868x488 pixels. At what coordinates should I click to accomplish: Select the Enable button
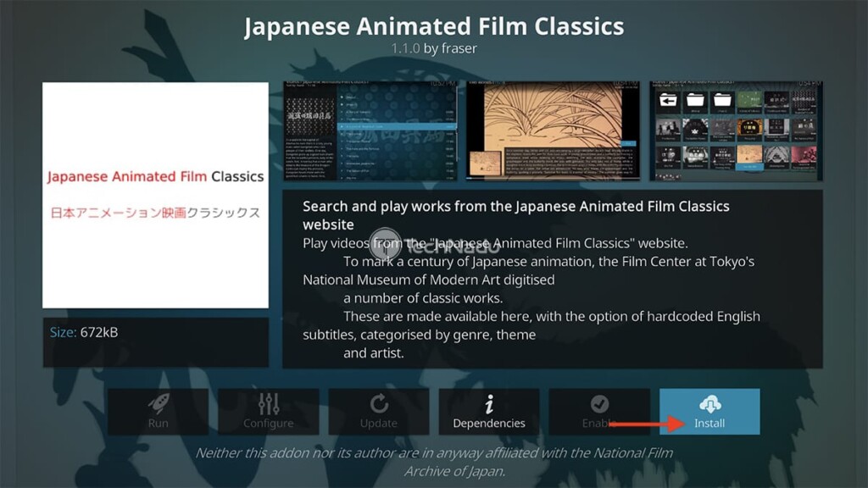pyautogui.click(x=599, y=412)
